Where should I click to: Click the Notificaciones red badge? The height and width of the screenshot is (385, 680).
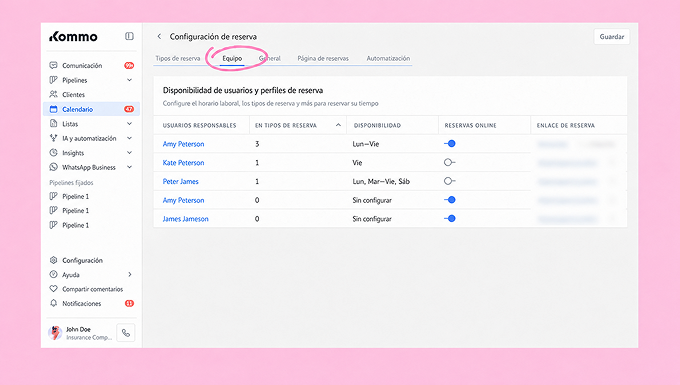click(129, 303)
